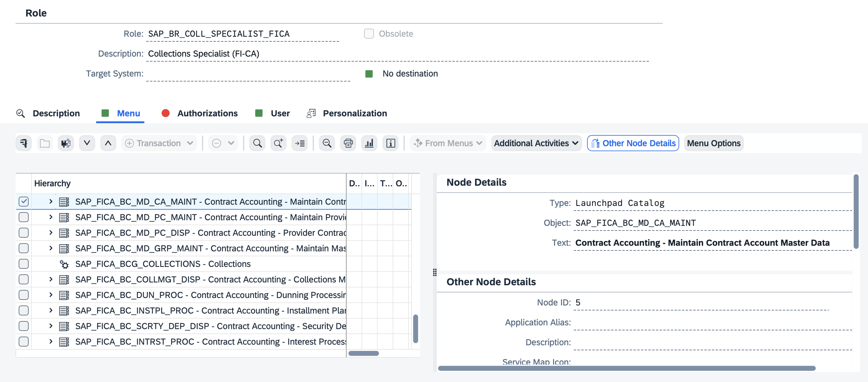This screenshot has width=868, height=382.
Task: Click the Personalization tab icon
Action: (311, 114)
